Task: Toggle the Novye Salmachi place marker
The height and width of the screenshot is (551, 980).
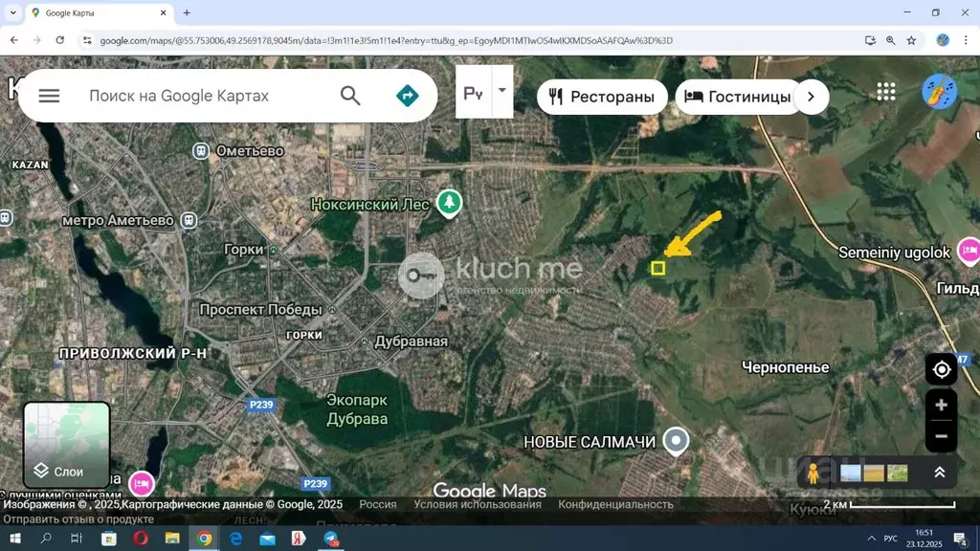Action: 676,441
